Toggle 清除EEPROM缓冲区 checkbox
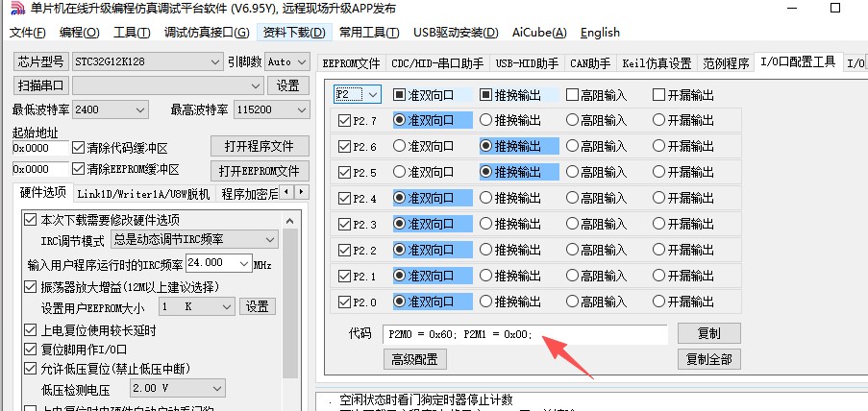 [79, 169]
